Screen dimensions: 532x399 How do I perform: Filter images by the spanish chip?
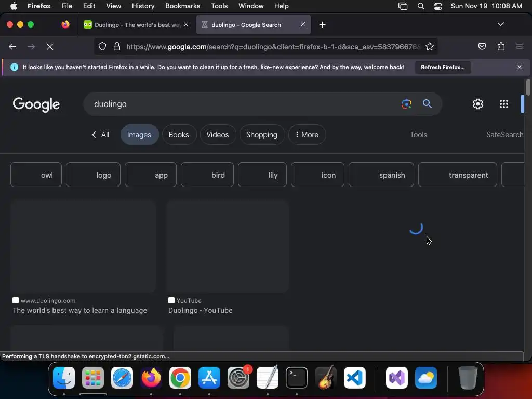(381, 175)
